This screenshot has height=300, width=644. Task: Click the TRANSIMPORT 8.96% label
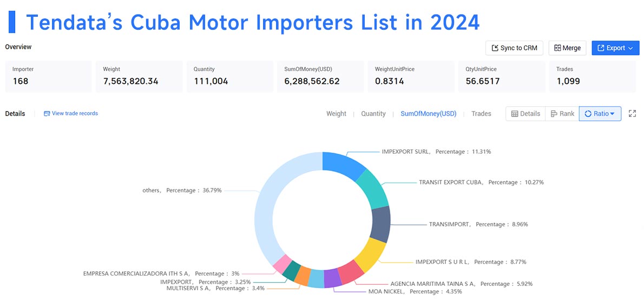coord(478,224)
